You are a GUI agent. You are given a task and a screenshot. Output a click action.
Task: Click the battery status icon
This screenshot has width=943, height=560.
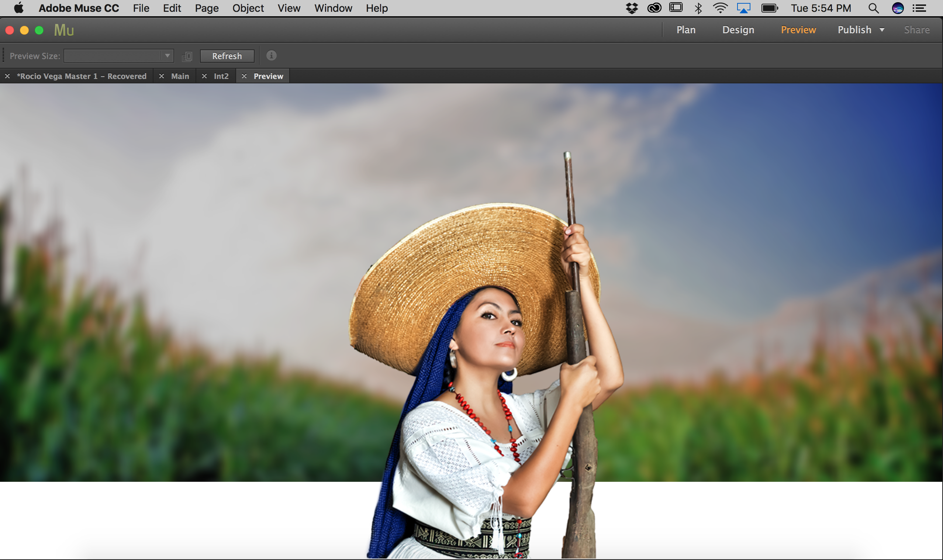pos(770,8)
